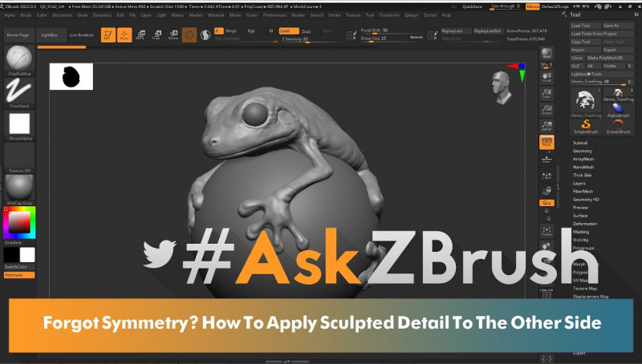Adjust the Draw Size slider
This screenshot has height=364, width=642.
[x=392, y=38]
